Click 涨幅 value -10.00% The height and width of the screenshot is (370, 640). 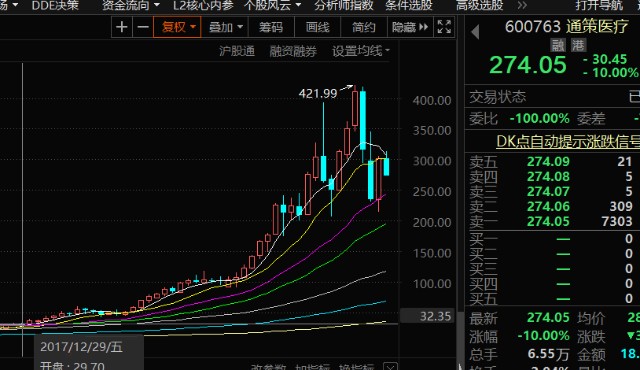click(543, 336)
